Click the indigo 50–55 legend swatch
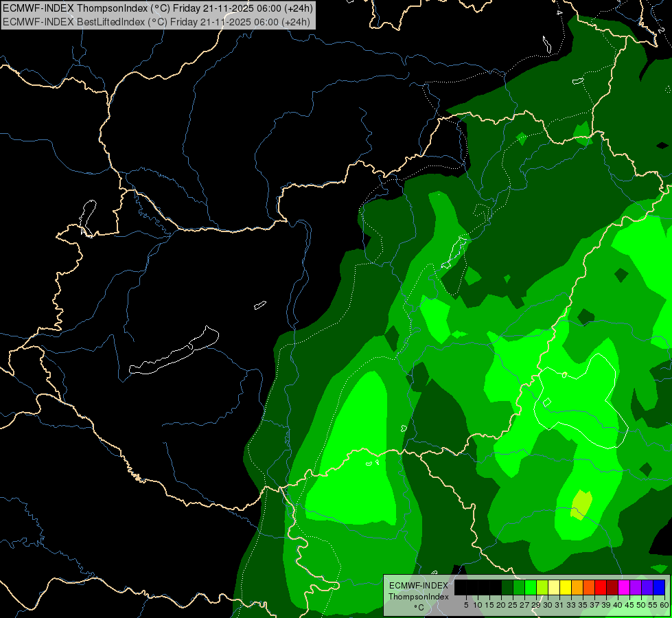The image size is (672, 618). tap(647, 587)
